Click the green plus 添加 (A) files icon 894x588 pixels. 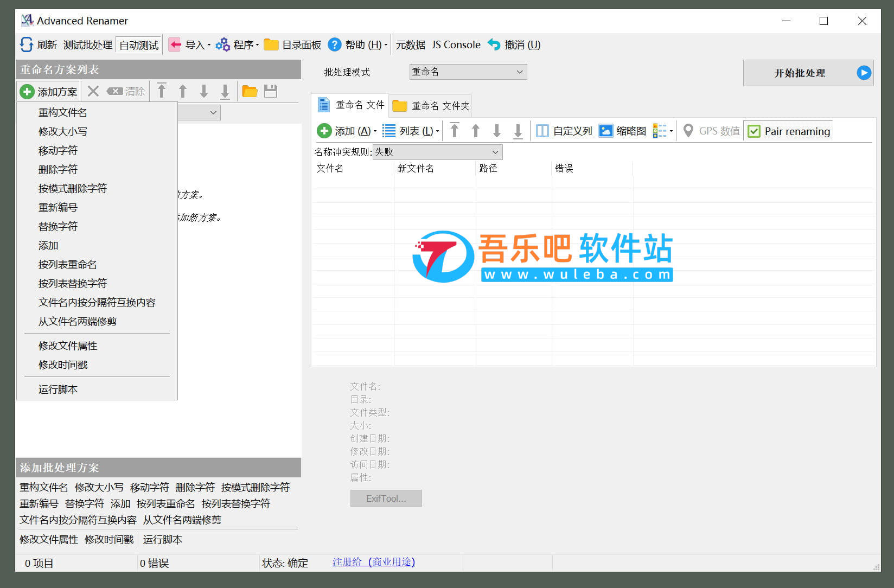[324, 131]
